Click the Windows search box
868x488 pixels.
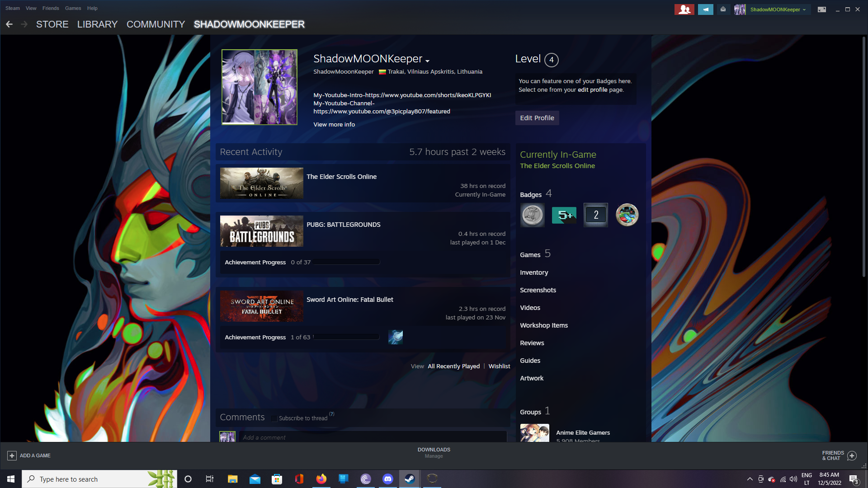(99, 479)
